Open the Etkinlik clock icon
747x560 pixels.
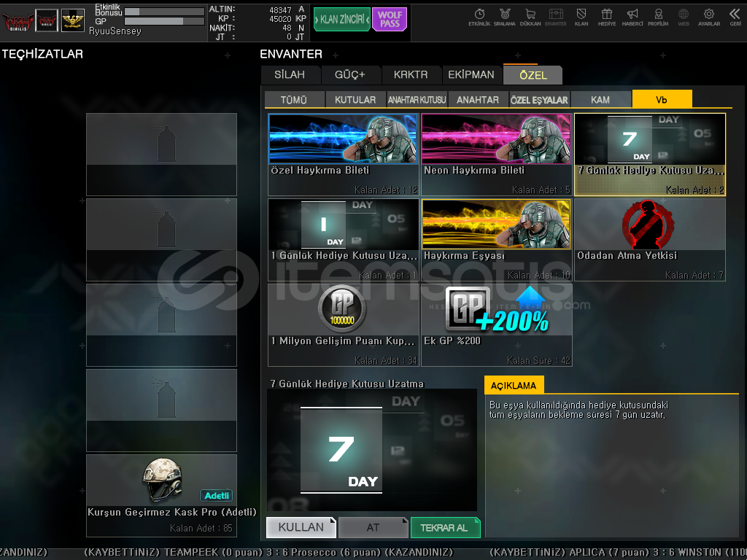pyautogui.click(x=479, y=17)
